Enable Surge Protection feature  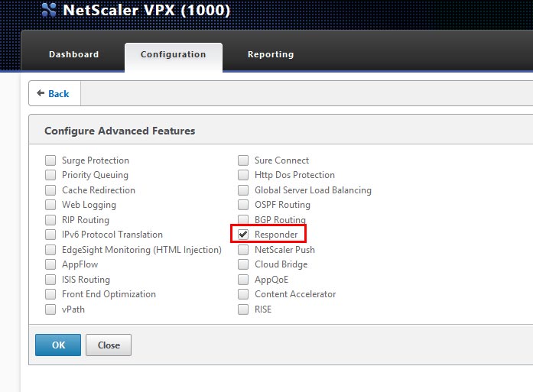click(50, 160)
